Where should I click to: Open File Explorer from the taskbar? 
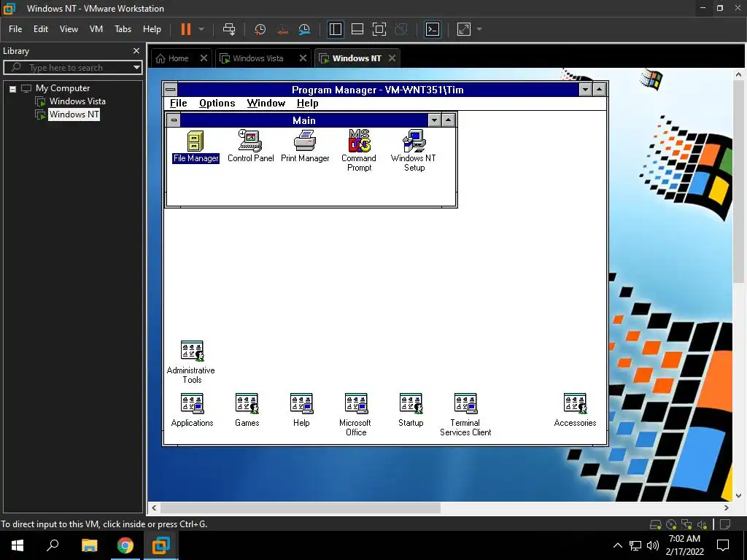[89, 545]
